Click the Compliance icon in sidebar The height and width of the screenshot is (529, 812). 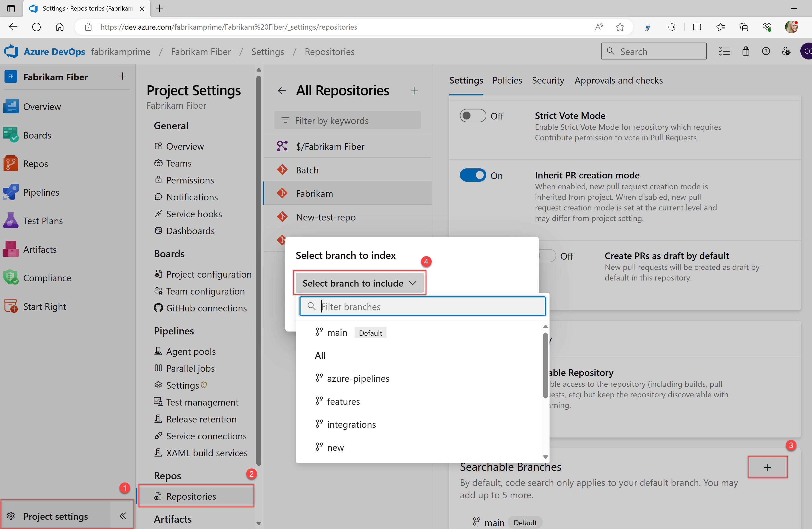[x=10, y=278]
